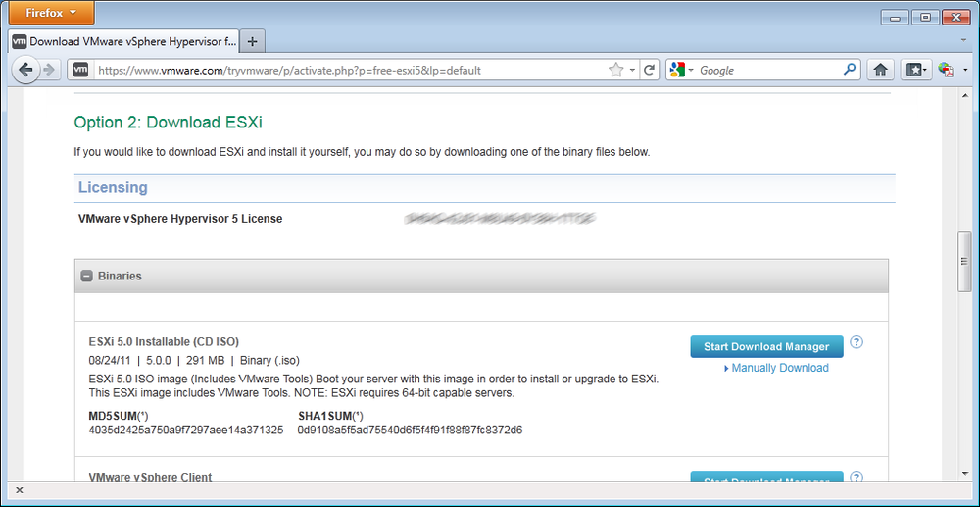Select the Download VMware vSphere Hypervisor tab

[124, 42]
